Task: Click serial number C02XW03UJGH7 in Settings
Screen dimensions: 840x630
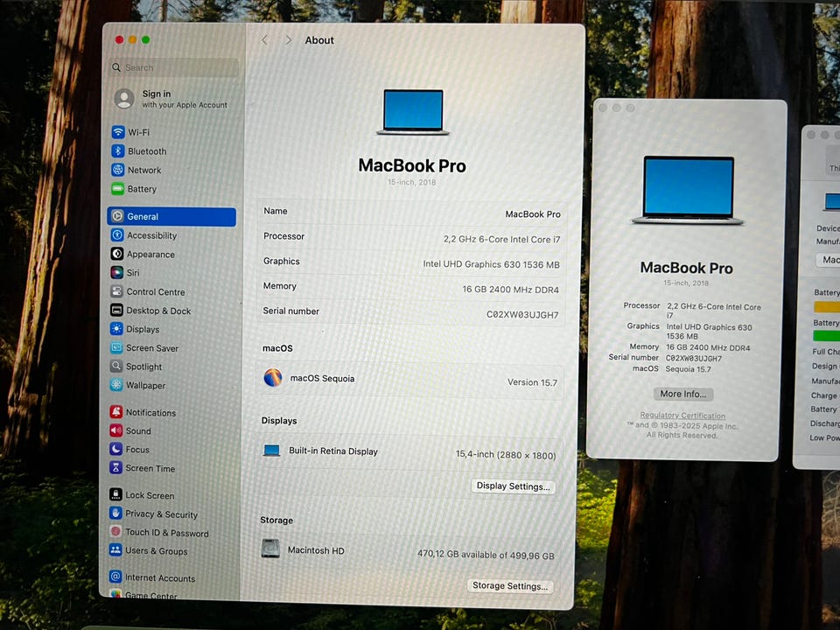Action: click(x=522, y=314)
